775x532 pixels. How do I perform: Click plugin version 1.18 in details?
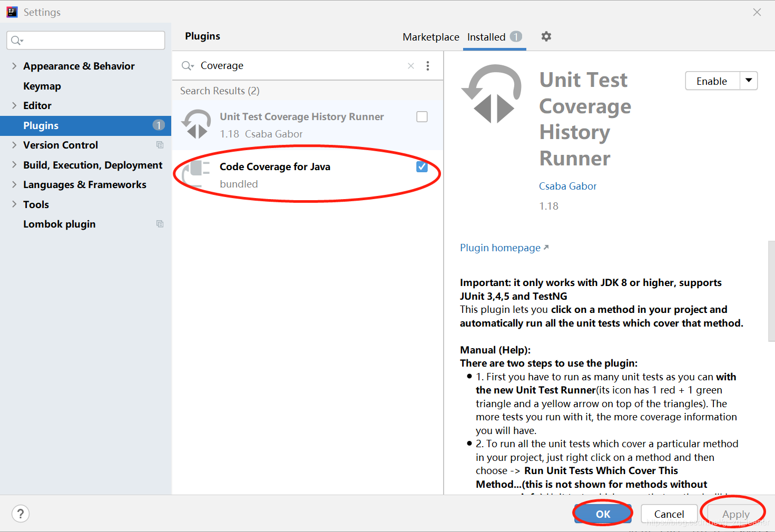[548, 206]
